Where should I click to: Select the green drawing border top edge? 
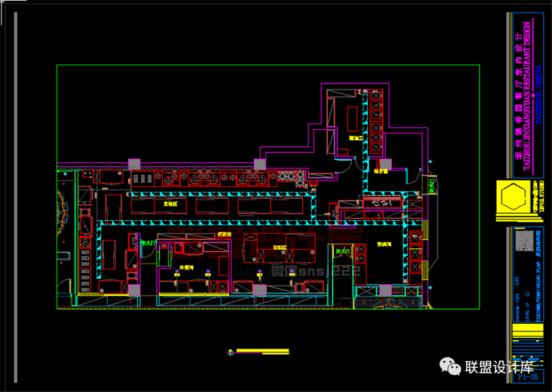pos(268,66)
